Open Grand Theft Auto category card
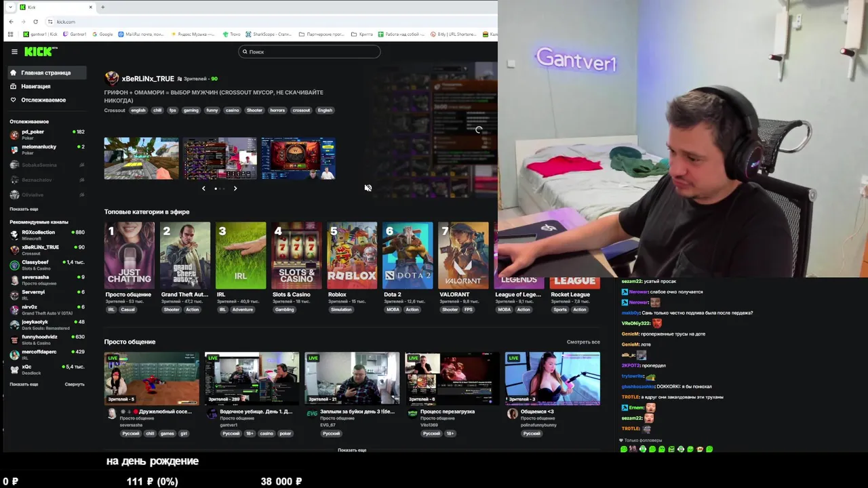This screenshot has height=488, width=868. coord(185,256)
